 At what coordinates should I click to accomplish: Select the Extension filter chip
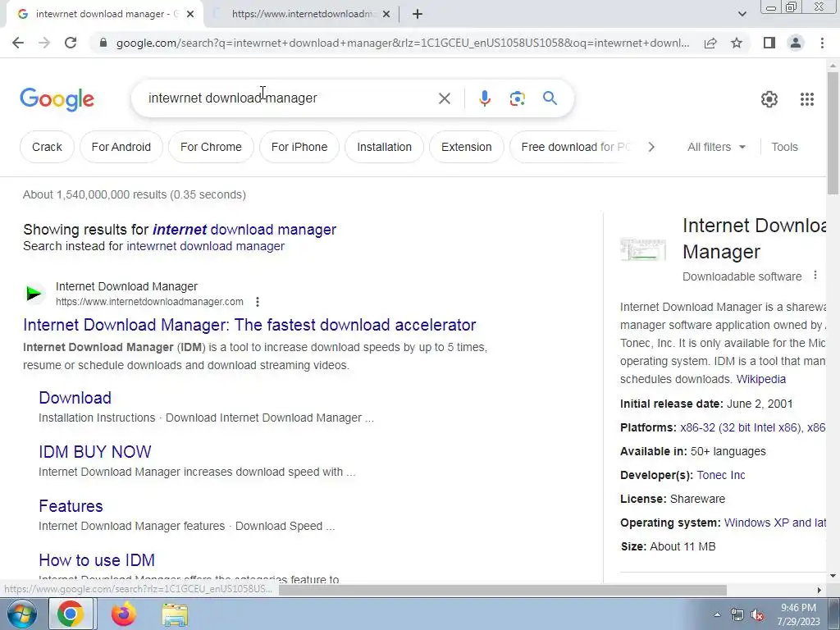tap(467, 147)
